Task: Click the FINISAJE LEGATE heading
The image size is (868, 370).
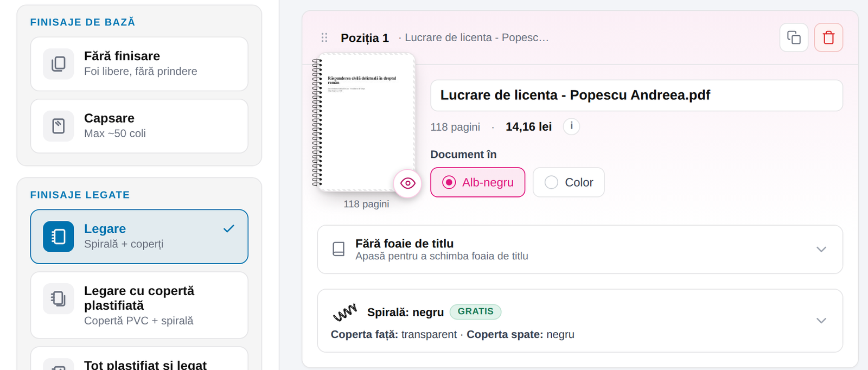Action: 80,195
